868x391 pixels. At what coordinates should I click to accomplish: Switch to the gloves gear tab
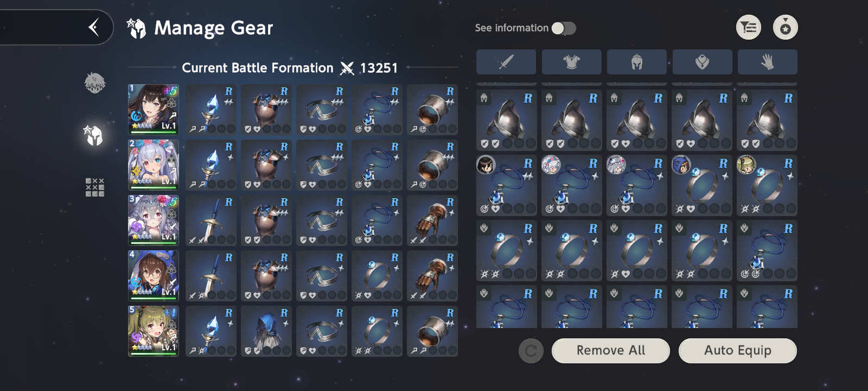tap(767, 62)
